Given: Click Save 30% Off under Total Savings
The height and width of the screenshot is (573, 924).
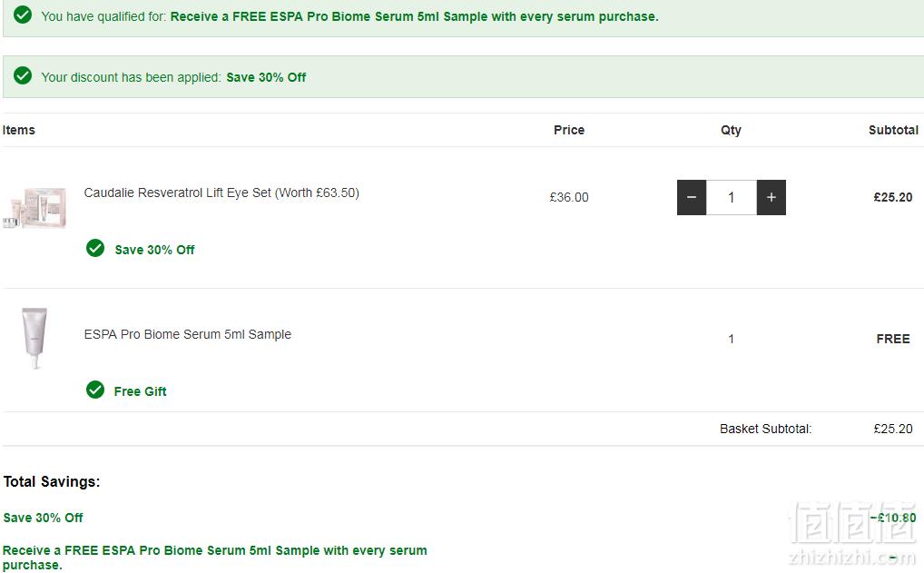Looking at the screenshot, I should click(x=43, y=518).
